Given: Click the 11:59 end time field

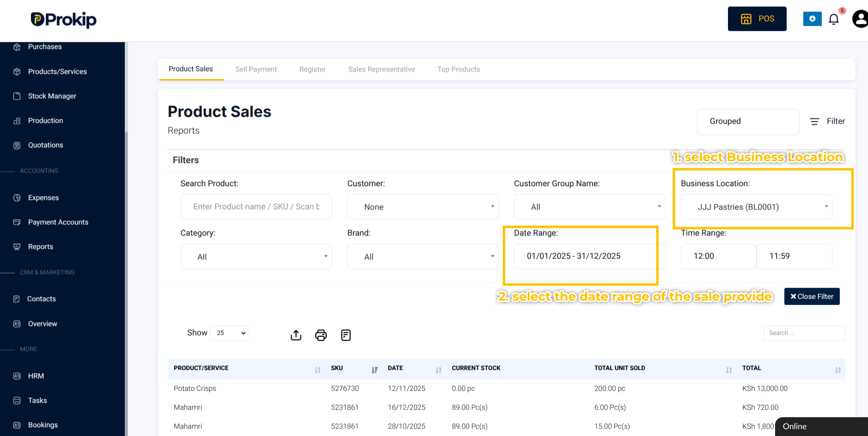Looking at the screenshot, I should click(795, 256).
